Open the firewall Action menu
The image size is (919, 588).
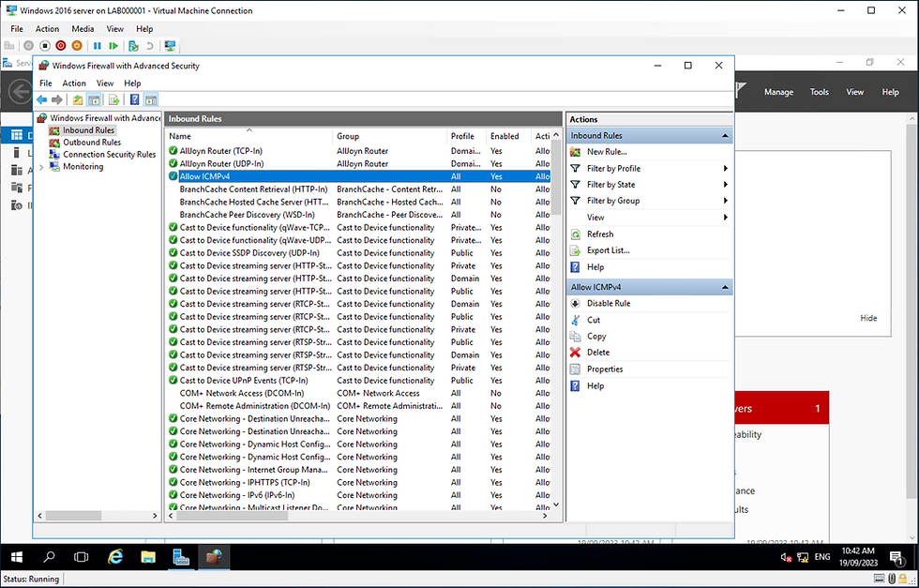tap(74, 83)
